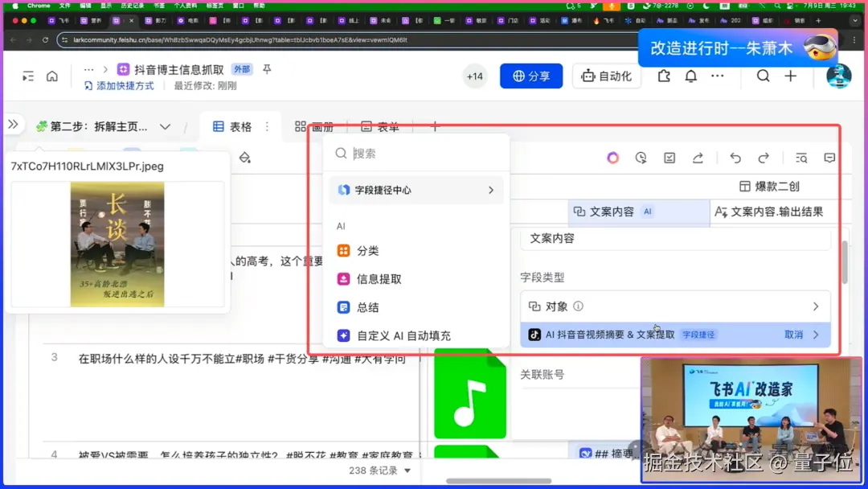Open the user avatar profile
Image resolution: width=868 pixels, height=489 pixels.
838,76
